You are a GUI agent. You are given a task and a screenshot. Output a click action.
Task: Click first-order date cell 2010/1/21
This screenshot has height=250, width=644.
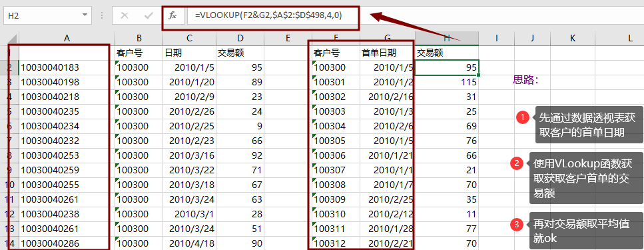click(388, 156)
